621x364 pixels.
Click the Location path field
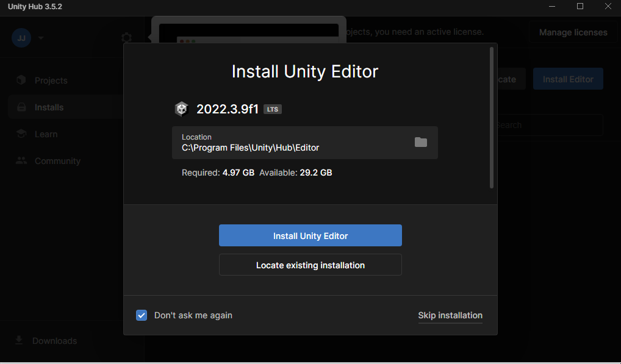[305, 143]
